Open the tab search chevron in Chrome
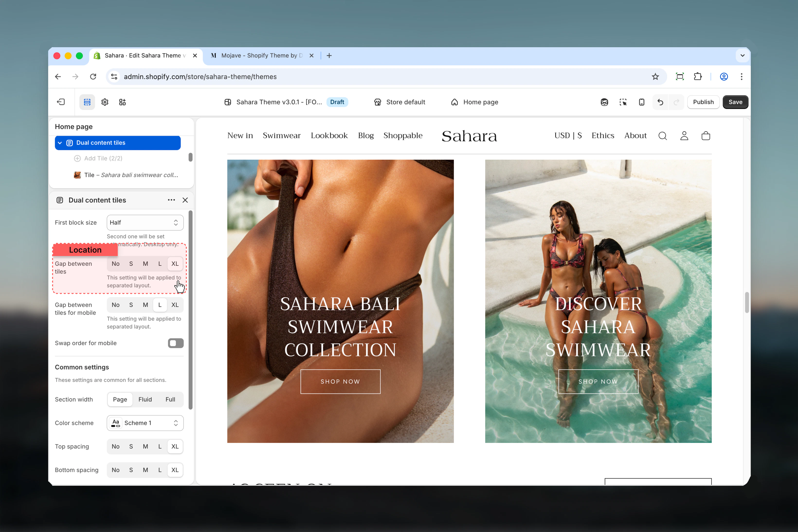This screenshot has height=532, width=798. pyautogui.click(x=742, y=56)
